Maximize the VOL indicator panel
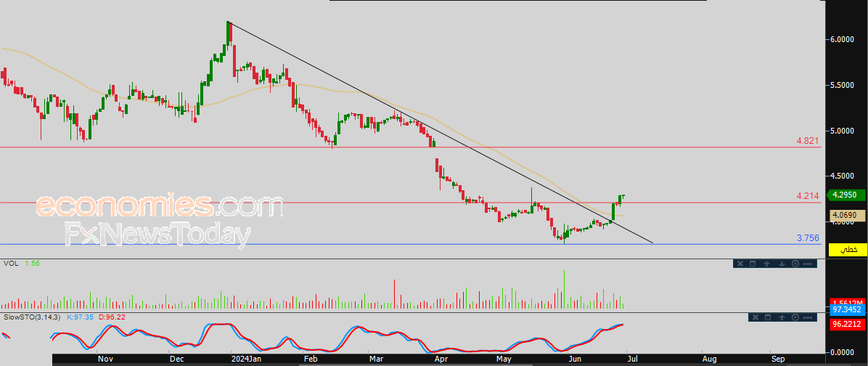 (753, 264)
